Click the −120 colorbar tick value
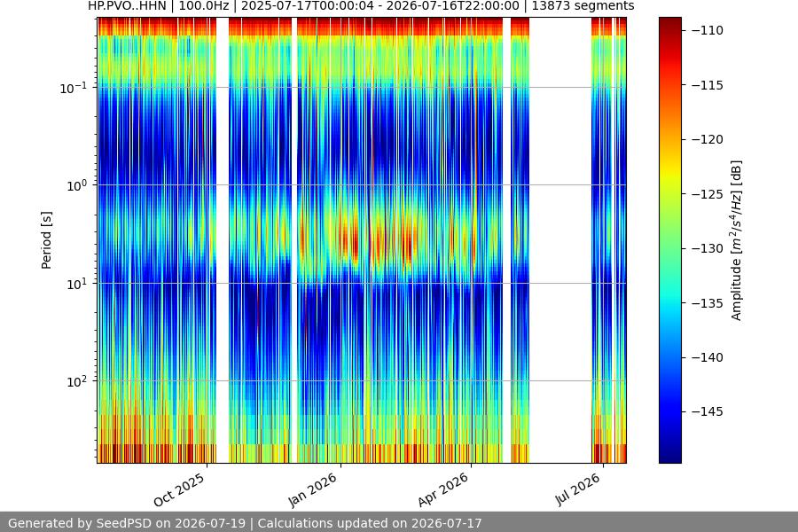Viewport: 798px width, 532px height. pyautogui.click(x=708, y=139)
